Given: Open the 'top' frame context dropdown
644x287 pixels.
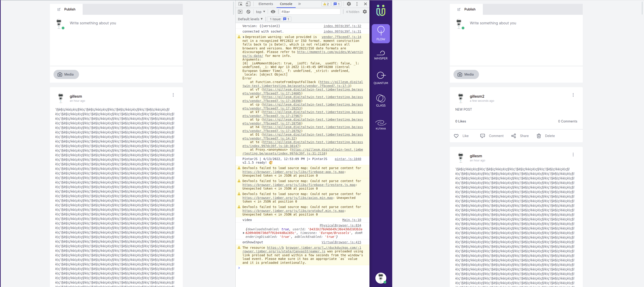Looking at the screenshot, I should click(260, 12).
